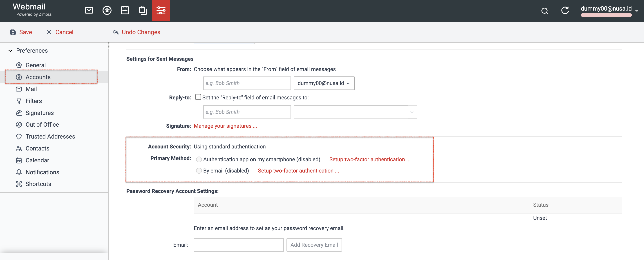Click the Filters funnel icon
644x260 pixels.
point(19,101)
